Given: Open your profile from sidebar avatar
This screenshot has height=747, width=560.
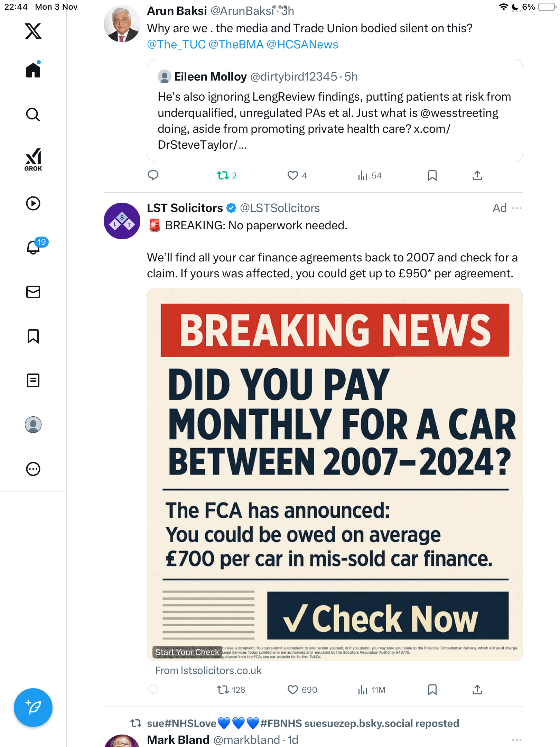Looking at the screenshot, I should (33, 425).
